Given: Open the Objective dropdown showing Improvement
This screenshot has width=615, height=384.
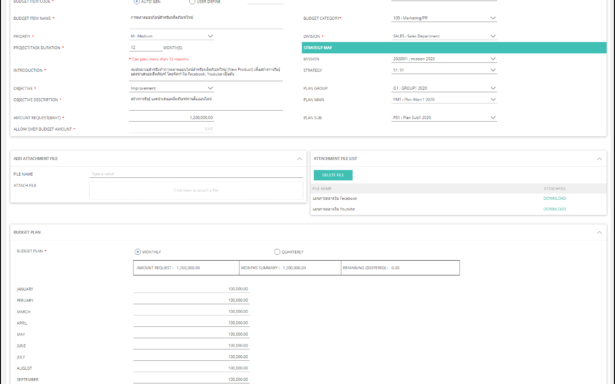Looking at the screenshot, I should point(171,88).
